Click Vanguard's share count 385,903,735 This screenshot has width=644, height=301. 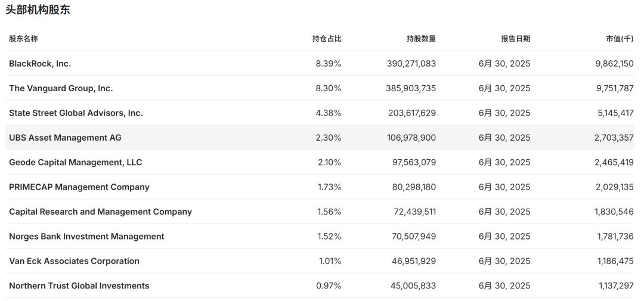point(411,88)
